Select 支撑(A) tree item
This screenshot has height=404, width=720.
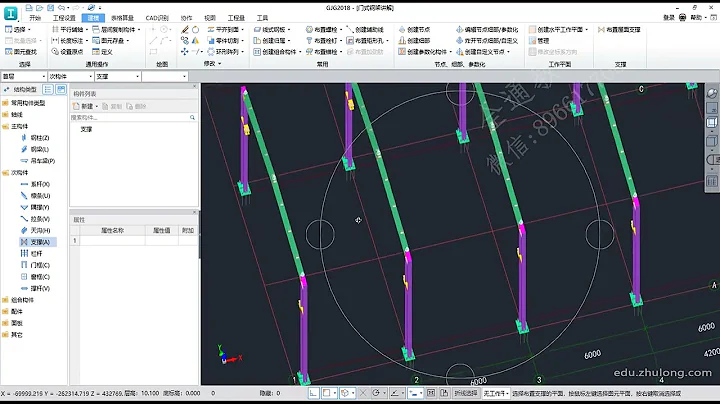38,242
